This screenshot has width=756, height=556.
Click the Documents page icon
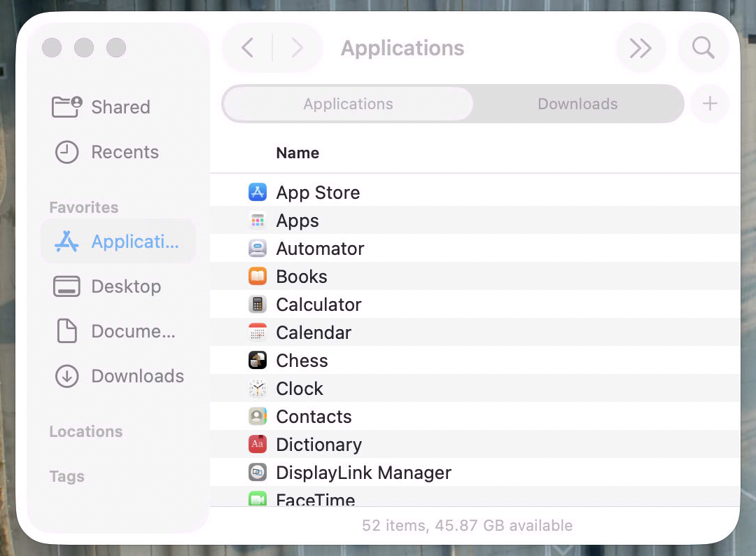(66, 331)
